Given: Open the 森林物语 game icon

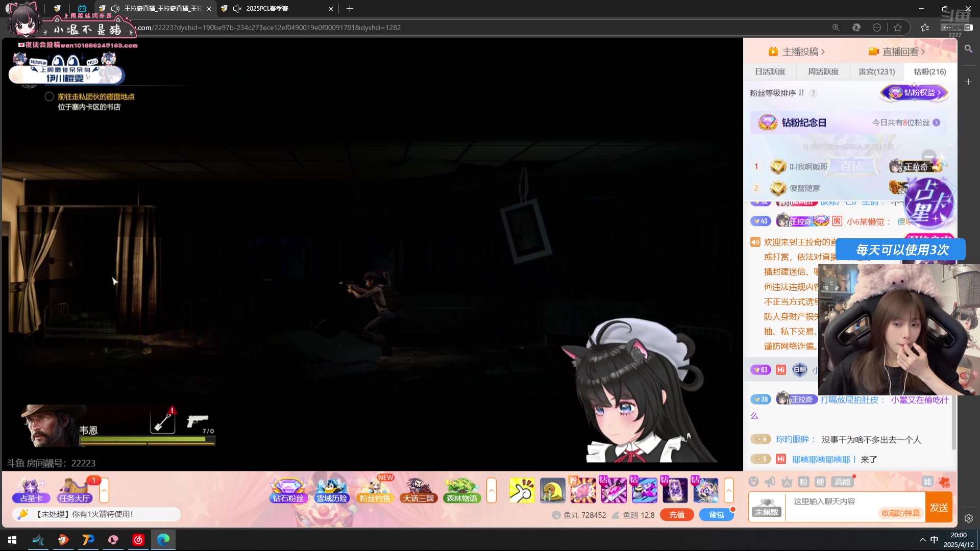Looking at the screenshot, I should [x=461, y=490].
